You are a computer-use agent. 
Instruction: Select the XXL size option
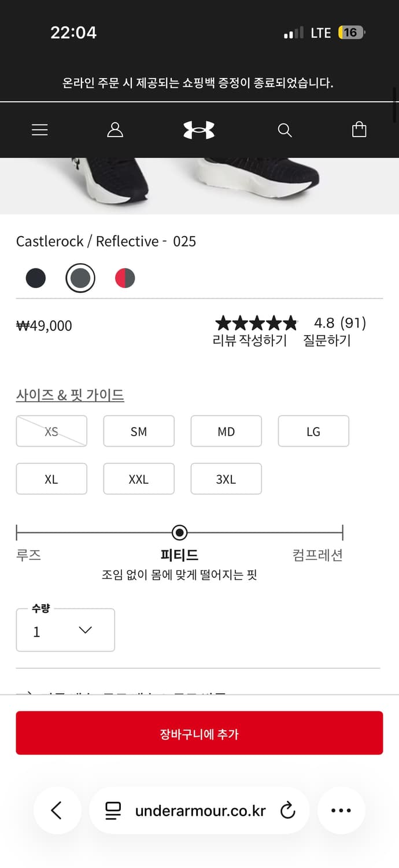(x=139, y=479)
